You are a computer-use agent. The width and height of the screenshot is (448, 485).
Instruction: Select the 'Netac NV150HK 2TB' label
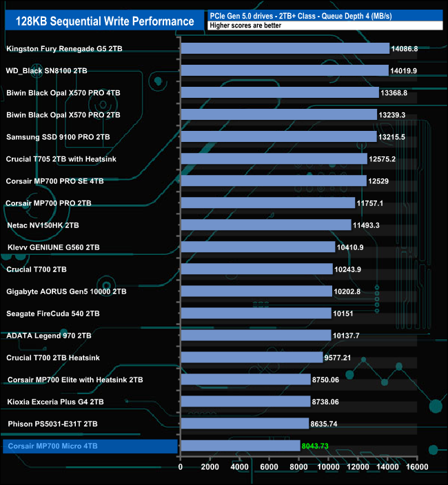coord(43,225)
